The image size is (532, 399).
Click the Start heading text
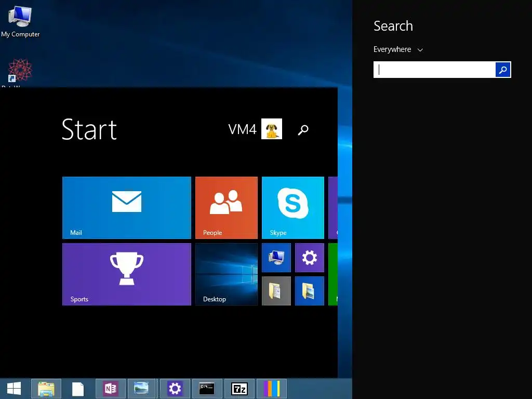tap(89, 129)
